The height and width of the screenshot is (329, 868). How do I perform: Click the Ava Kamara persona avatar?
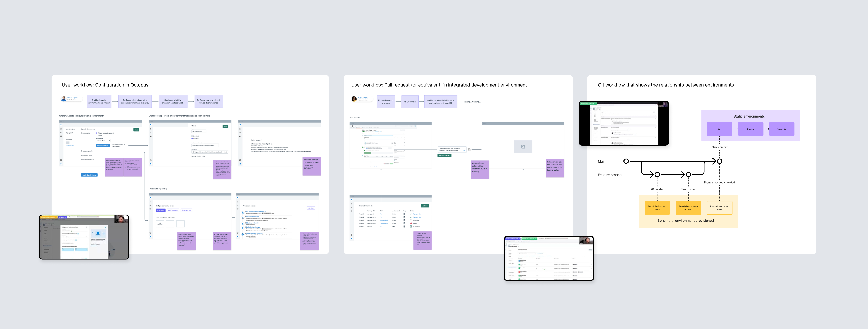tap(354, 99)
